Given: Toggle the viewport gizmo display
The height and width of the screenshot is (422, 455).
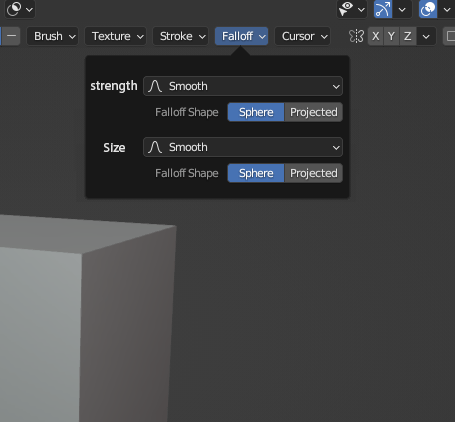Looking at the screenshot, I should pos(383,9).
